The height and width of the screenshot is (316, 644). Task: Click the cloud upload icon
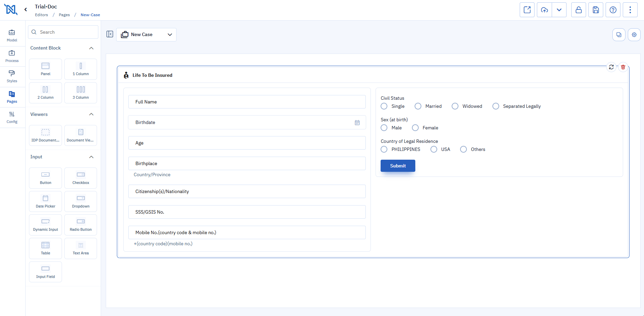click(544, 10)
